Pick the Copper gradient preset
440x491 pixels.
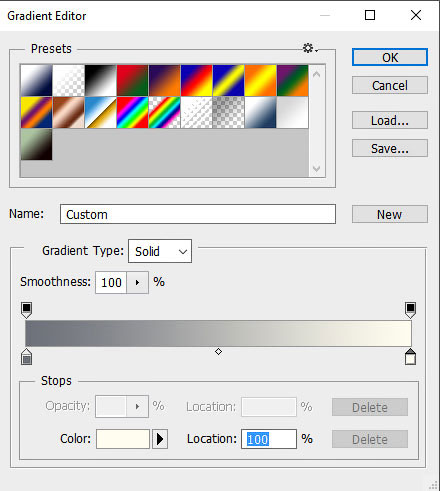(x=68, y=112)
